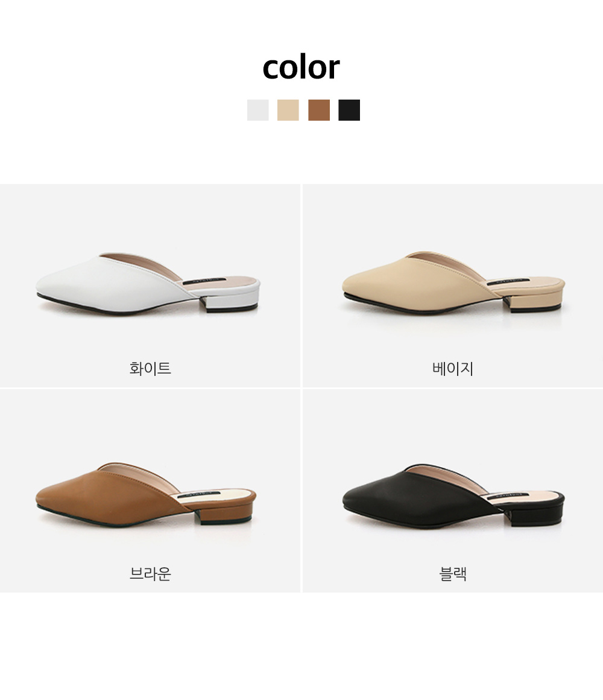603x700 pixels.
Task: Select the beige color swatch
Action: pyautogui.click(x=288, y=110)
